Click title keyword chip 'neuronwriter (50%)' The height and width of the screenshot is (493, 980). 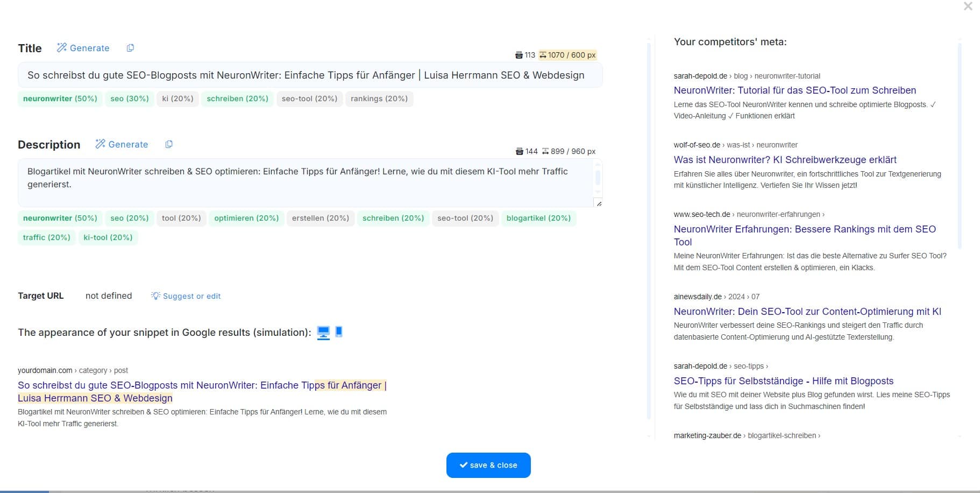[x=60, y=98]
